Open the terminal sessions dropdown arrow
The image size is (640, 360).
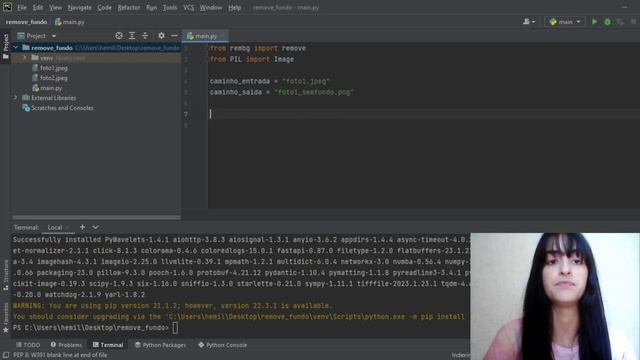[96, 227]
